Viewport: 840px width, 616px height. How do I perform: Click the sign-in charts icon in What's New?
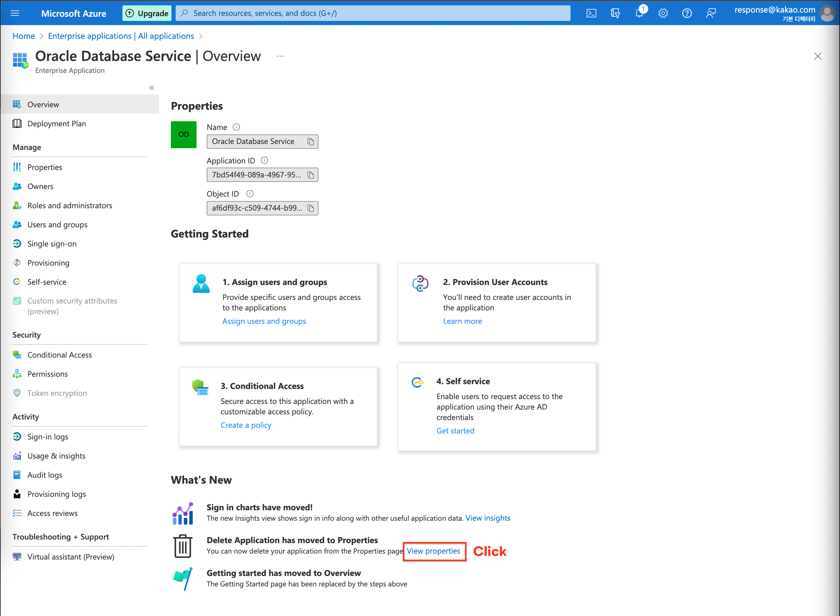click(183, 513)
